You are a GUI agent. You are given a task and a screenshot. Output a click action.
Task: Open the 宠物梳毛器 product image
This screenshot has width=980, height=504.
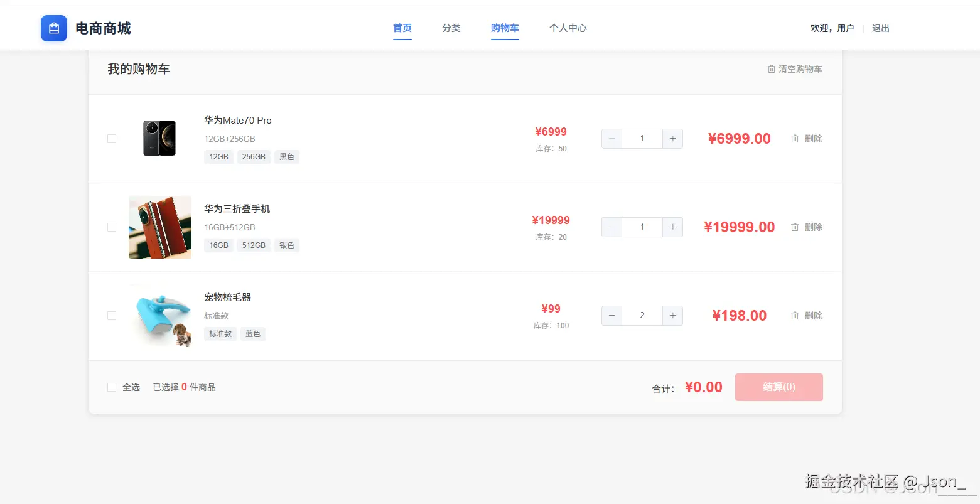pyautogui.click(x=160, y=316)
